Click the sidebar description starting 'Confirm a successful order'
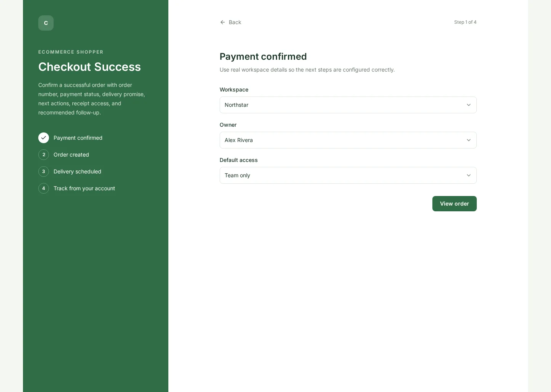This screenshot has height=392, width=551. [x=92, y=99]
